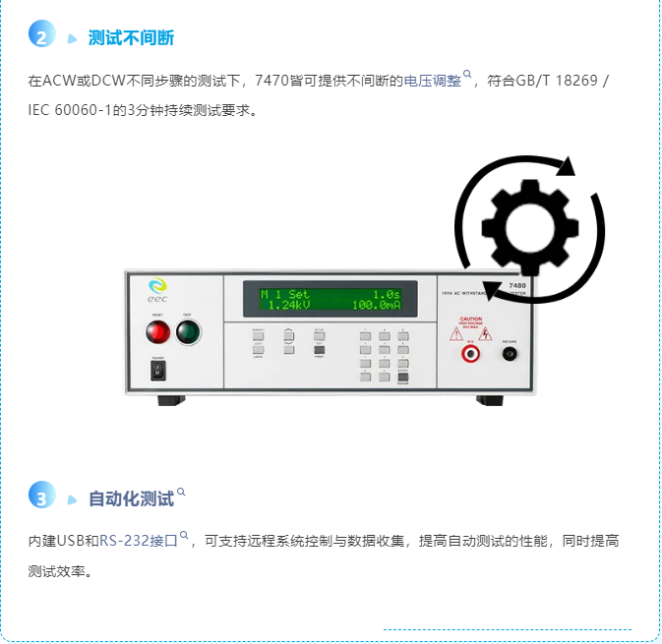The height and width of the screenshot is (644, 662).
Task: Click the black RETURN terminal jack
Action: point(510,353)
